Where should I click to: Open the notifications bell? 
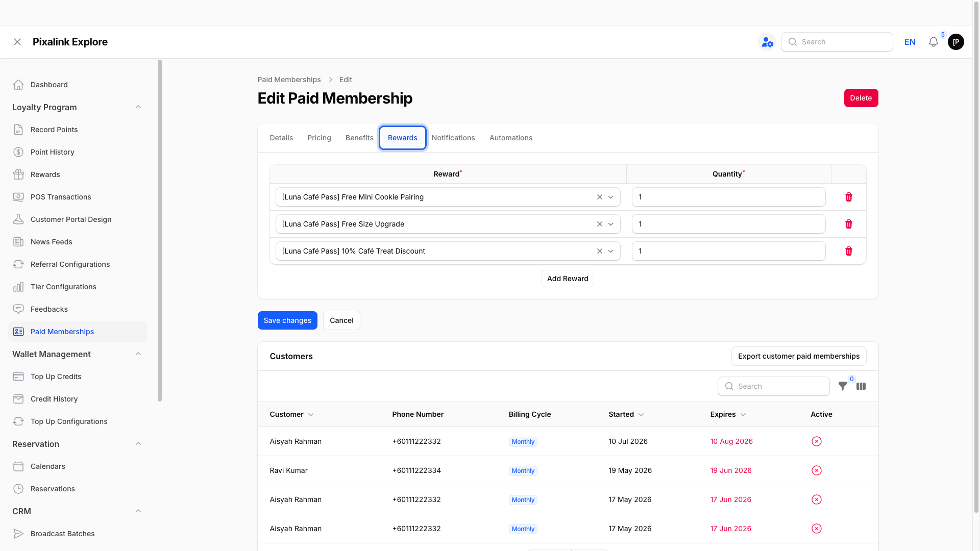pos(934,42)
